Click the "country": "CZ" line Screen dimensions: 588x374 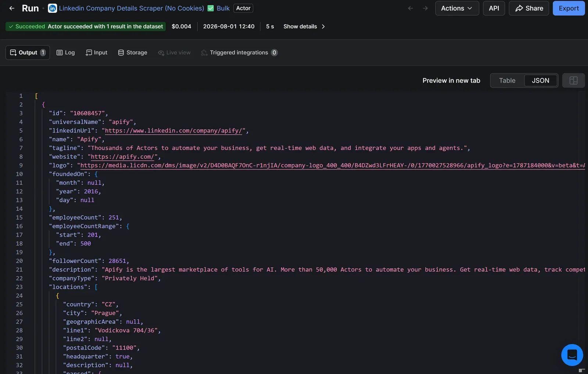pyautogui.click(x=91, y=304)
